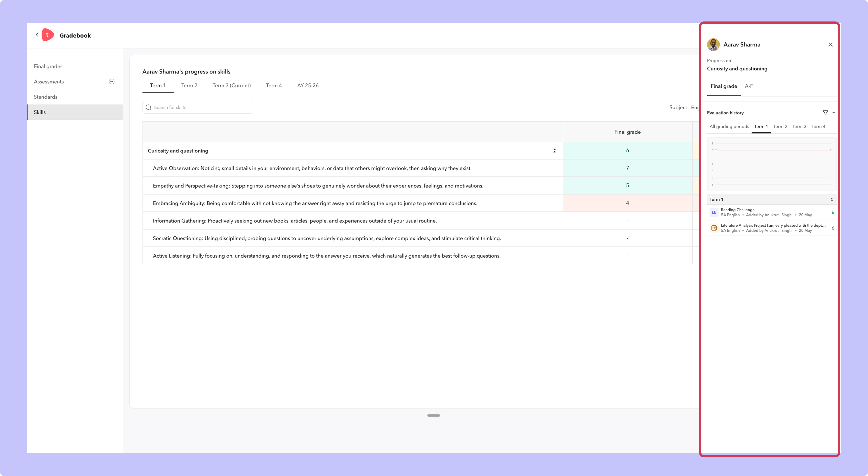
Task: Click the back arrow beside Gradebook logo
Action: pyautogui.click(x=37, y=35)
